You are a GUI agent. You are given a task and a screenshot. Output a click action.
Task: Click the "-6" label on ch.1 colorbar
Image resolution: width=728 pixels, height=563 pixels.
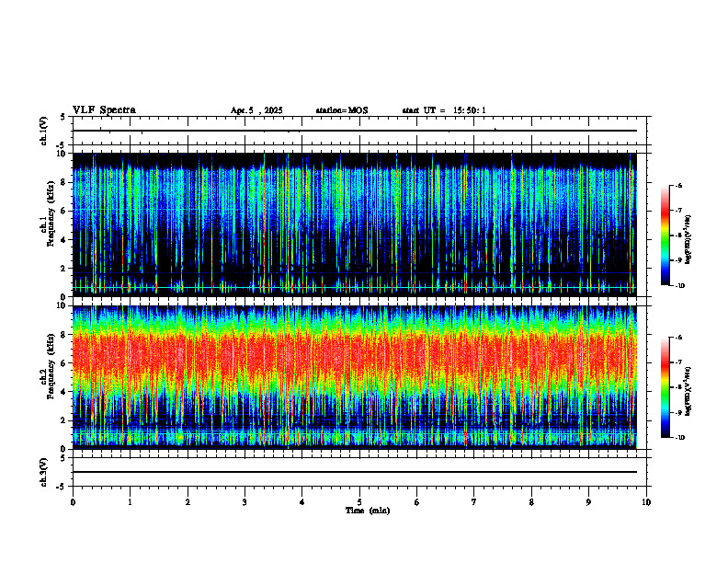678,185
